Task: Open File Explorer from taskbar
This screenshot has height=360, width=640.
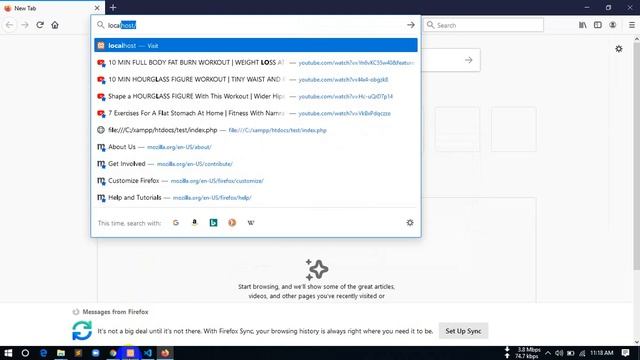Action: click(x=61, y=353)
